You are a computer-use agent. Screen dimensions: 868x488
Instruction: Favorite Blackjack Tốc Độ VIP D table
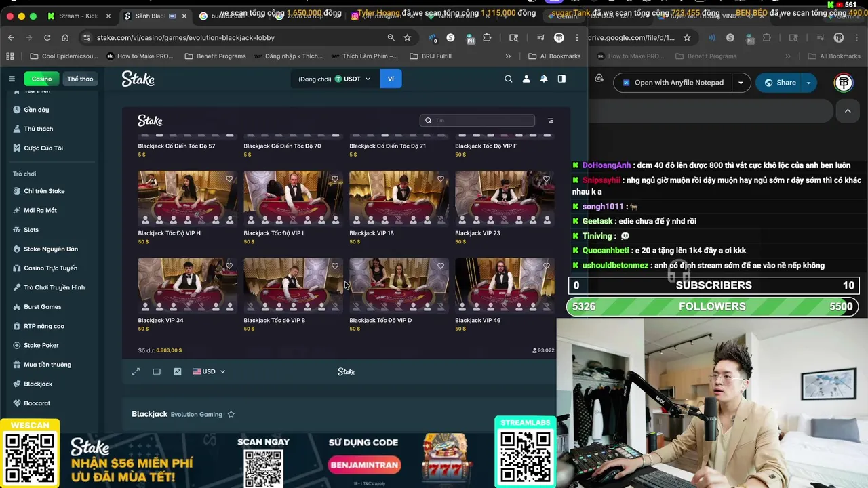(x=441, y=266)
